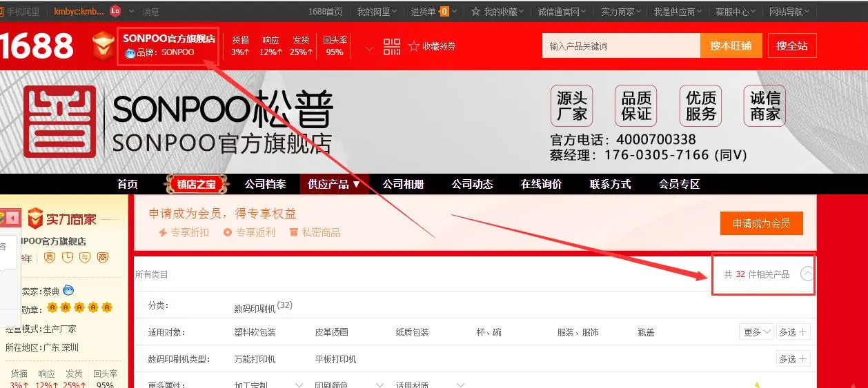
Task: Filter by 万能打印机 type
Action: tap(255, 359)
